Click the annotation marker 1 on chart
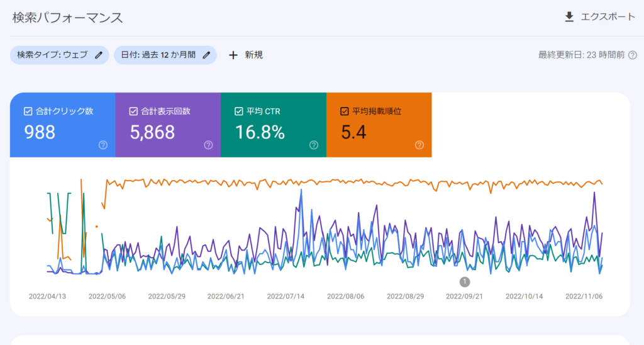Image resolution: width=644 pixels, height=345 pixels. point(465,281)
